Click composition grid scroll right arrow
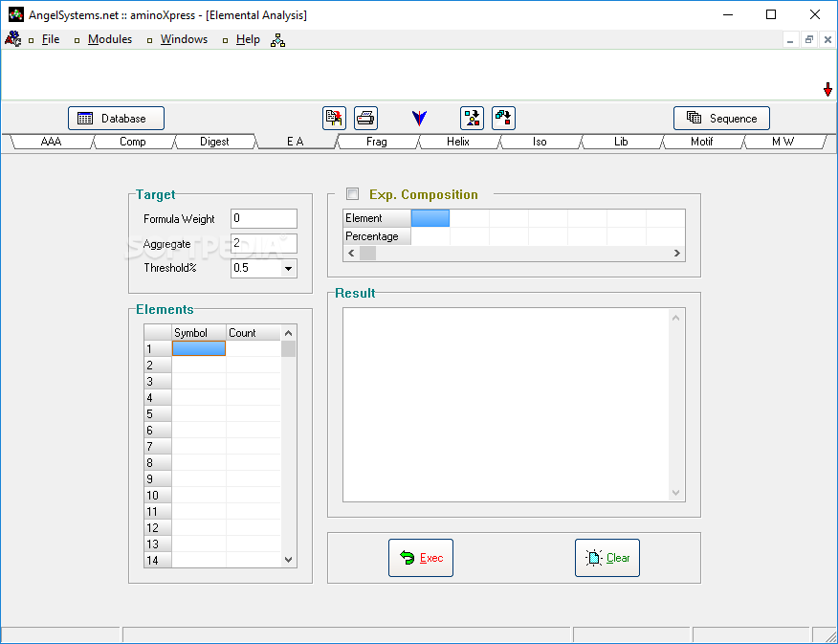838x644 pixels. click(677, 254)
